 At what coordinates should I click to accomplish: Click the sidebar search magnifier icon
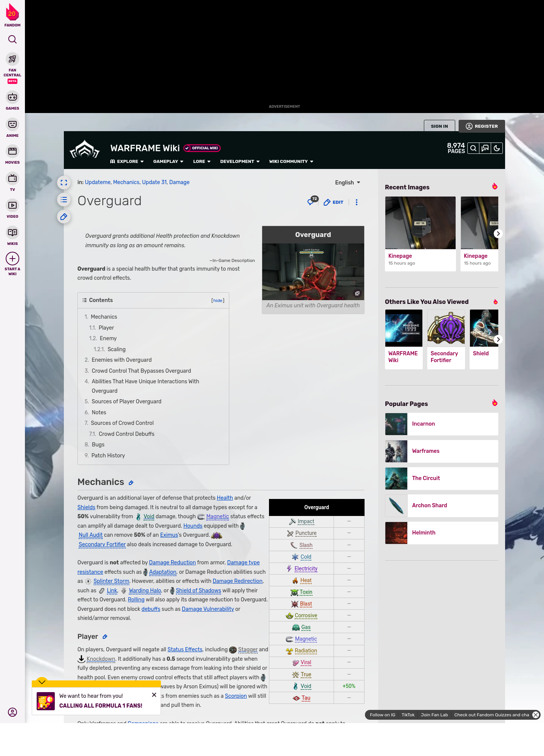(12, 39)
